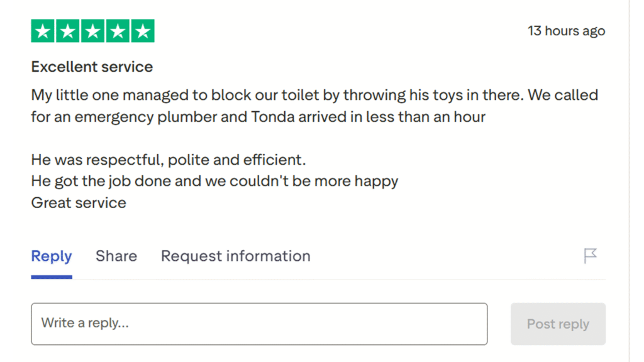Click the 'Write a reply...' text field
This screenshot has width=644, height=362.
(259, 324)
